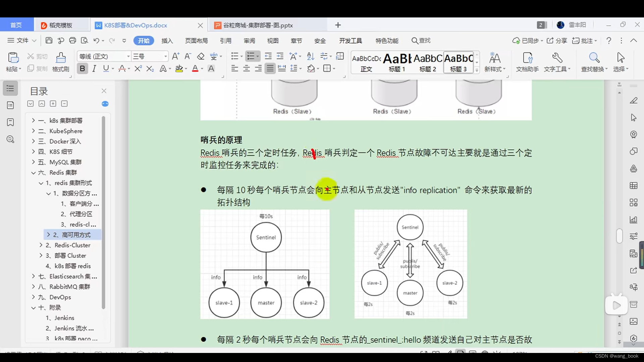The height and width of the screenshot is (362, 644).
Task: Apply the 标题 1 heading style
Action: click(397, 62)
